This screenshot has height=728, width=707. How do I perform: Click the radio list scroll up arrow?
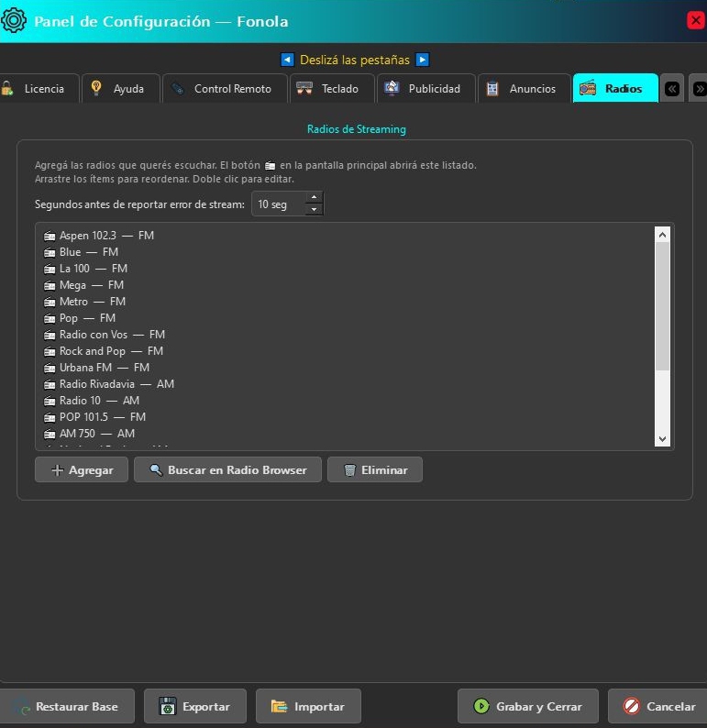662,235
